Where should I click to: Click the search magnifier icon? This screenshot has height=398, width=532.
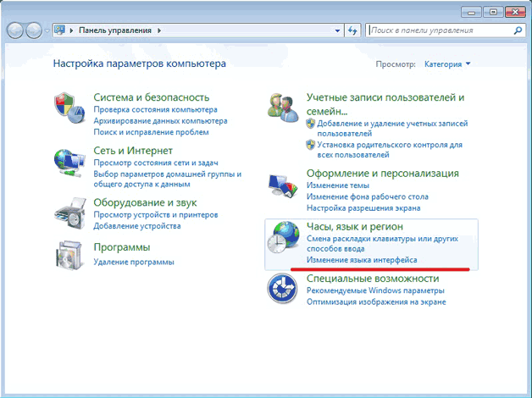click(x=518, y=30)
